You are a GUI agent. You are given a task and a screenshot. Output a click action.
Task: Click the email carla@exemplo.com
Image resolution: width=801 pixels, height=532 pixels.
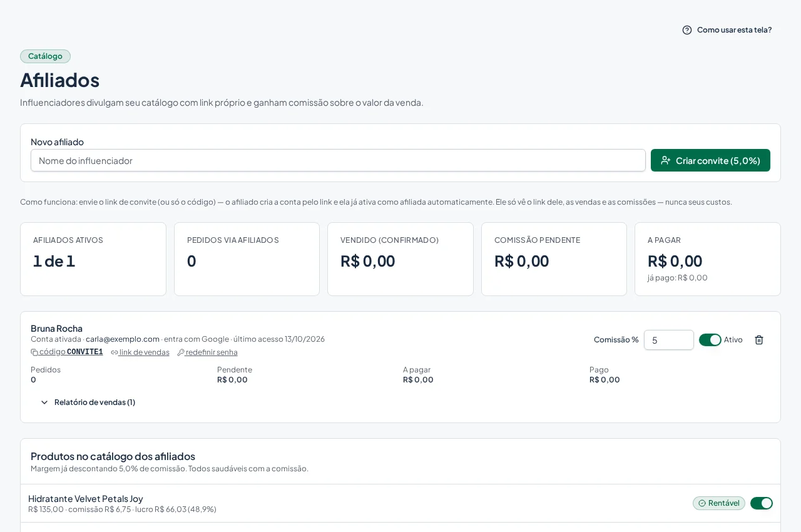click(123, 339)
